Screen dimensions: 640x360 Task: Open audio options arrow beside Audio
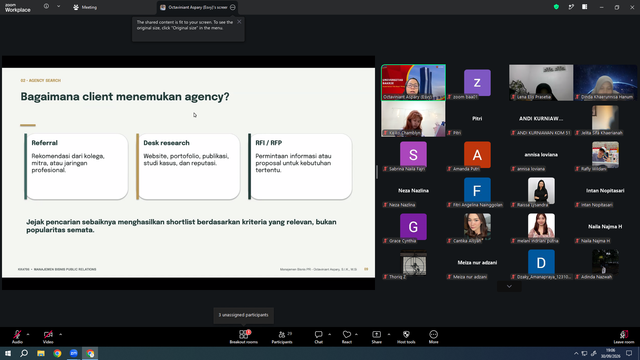point(28,334)
